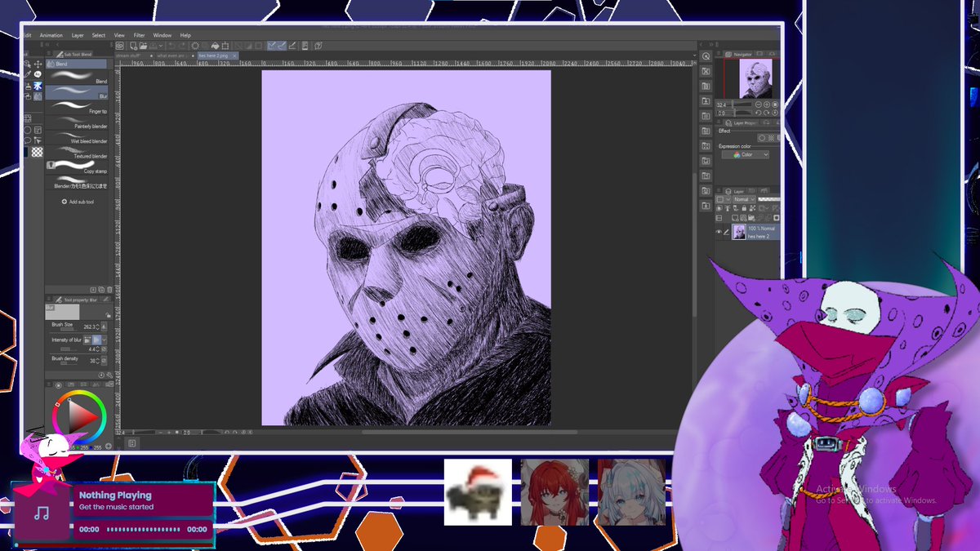This screenshot has width=980, height=551.
Task: Open the Animation menu
Action: point(51,35)
